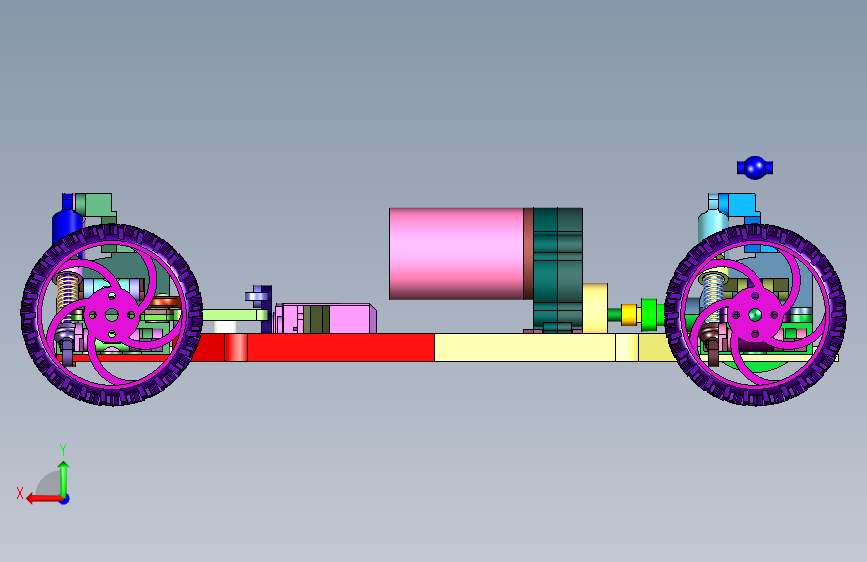Select the right wheel's magenta hub center
Screen dimensions: 867x562
tap(755, 315)
